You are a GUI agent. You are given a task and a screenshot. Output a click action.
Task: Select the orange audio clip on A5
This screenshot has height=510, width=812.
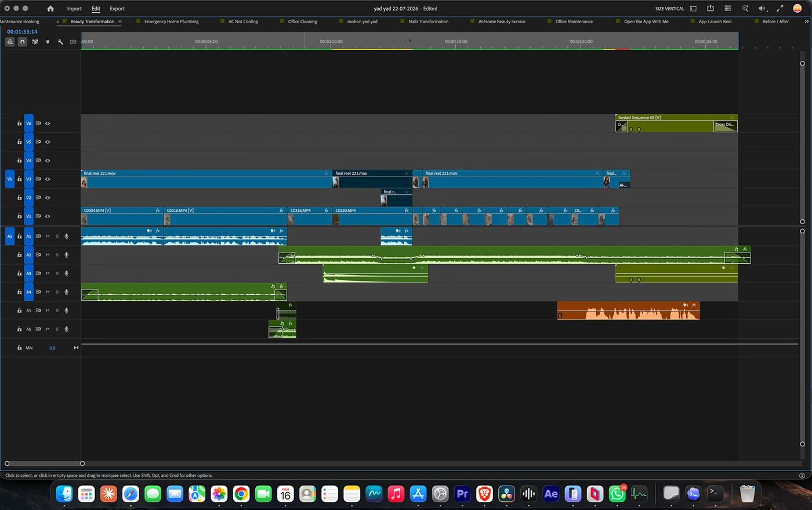coord(628,310)
